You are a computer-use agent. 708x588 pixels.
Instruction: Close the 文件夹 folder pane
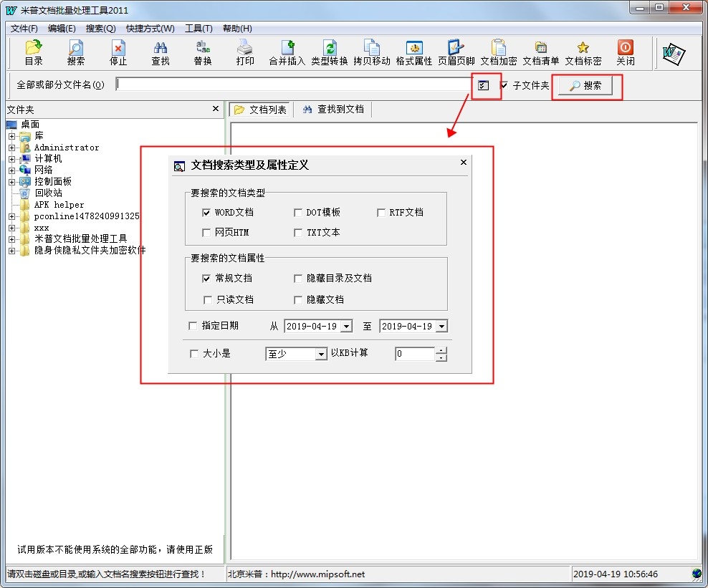[216, 109]
